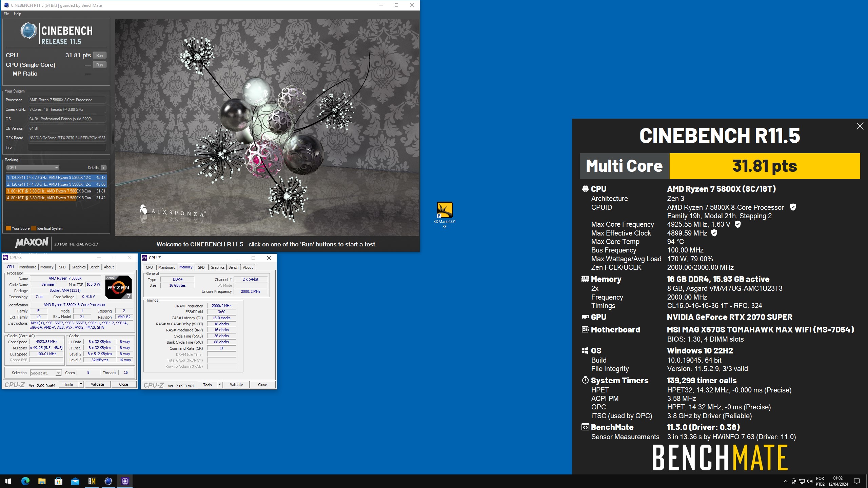The width and height of the screenshot is (868, 488).
Task: Switch to CPU-Z on the taskbar
Action: click(x=125, y=481)
